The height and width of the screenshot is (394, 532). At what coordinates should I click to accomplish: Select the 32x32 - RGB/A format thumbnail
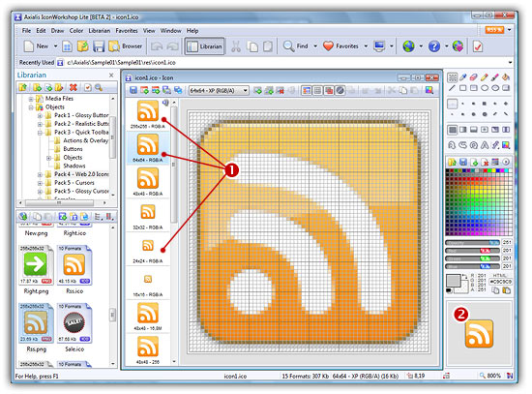tap(148, 215)
